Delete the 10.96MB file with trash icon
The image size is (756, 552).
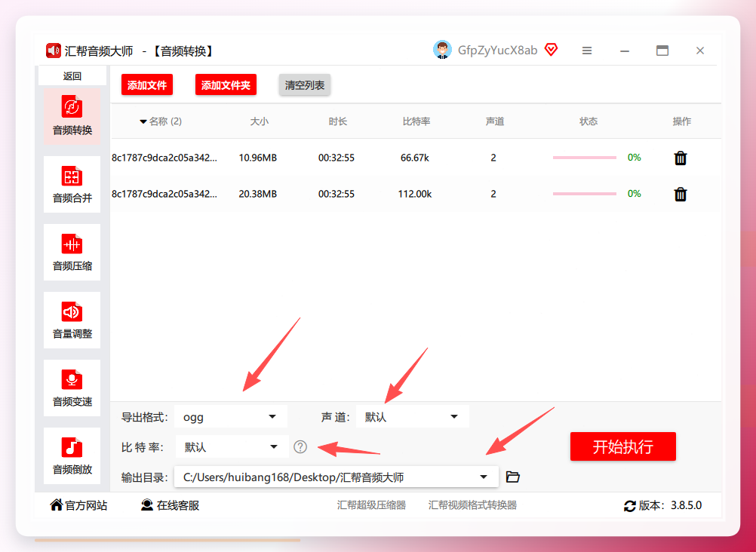point(681,158)
